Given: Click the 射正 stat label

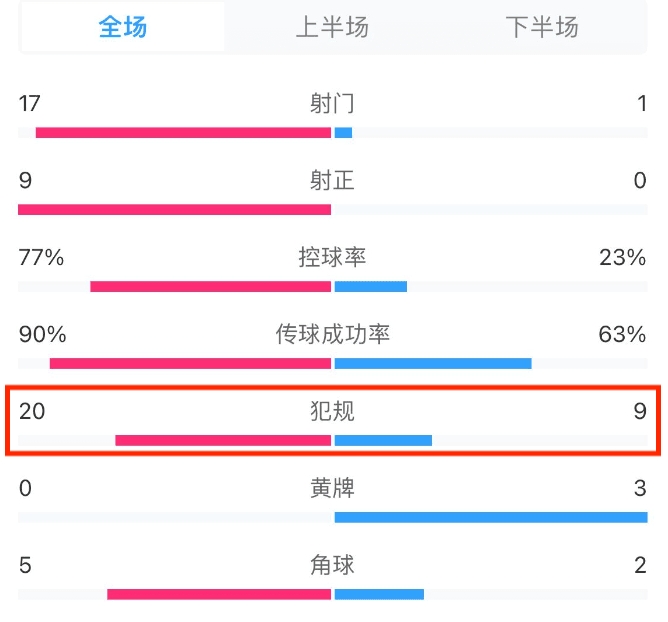Looking at the screenshot, I should pyautogui.click(x=332, y=180).
